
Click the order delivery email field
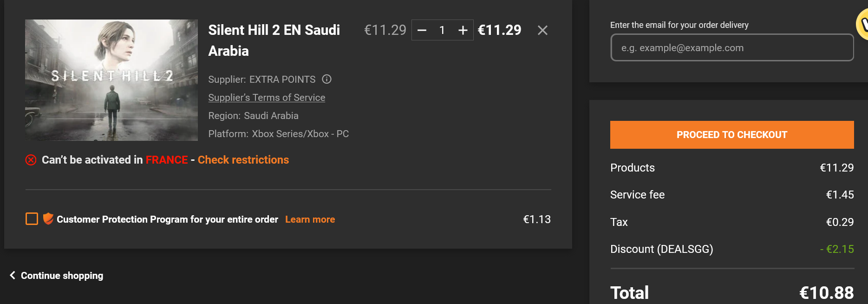(x=731, y=48)
